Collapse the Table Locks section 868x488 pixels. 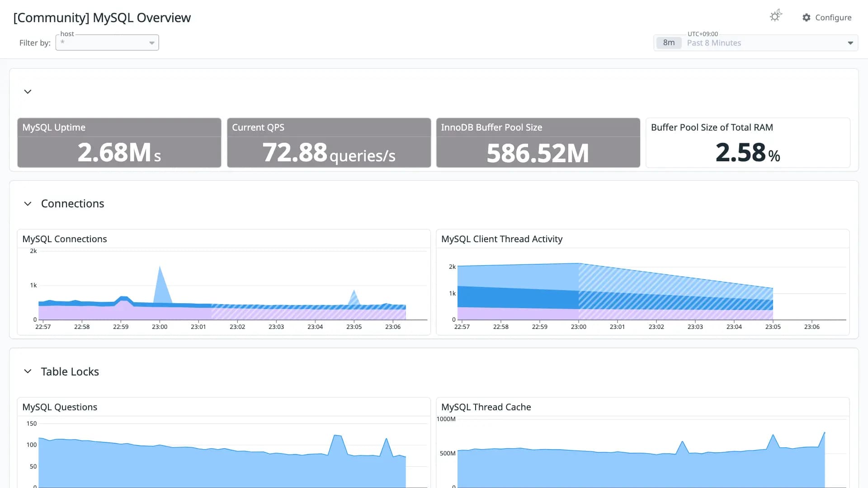coord(28,371)
